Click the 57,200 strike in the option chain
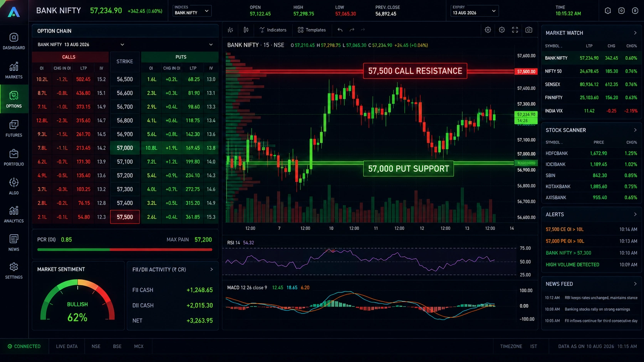The image size is (644, 362). [x=125, y=175]
